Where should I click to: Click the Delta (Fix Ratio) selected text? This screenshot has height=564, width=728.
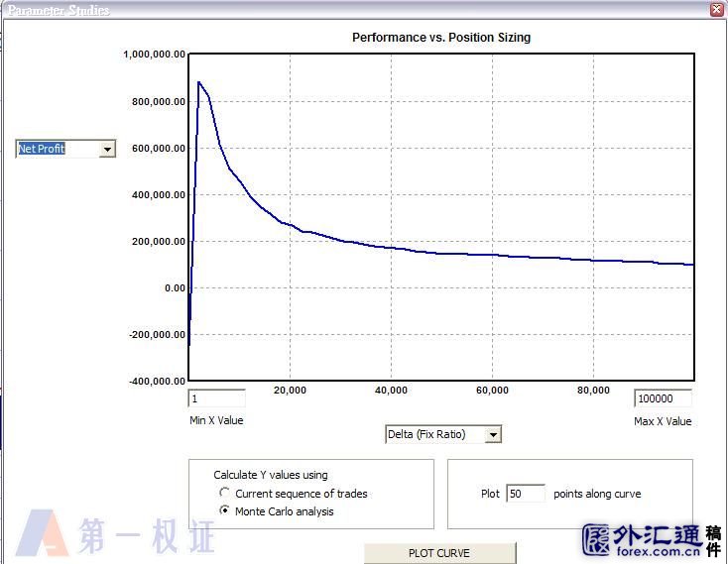pyautogui.click(x=426, y=434)
